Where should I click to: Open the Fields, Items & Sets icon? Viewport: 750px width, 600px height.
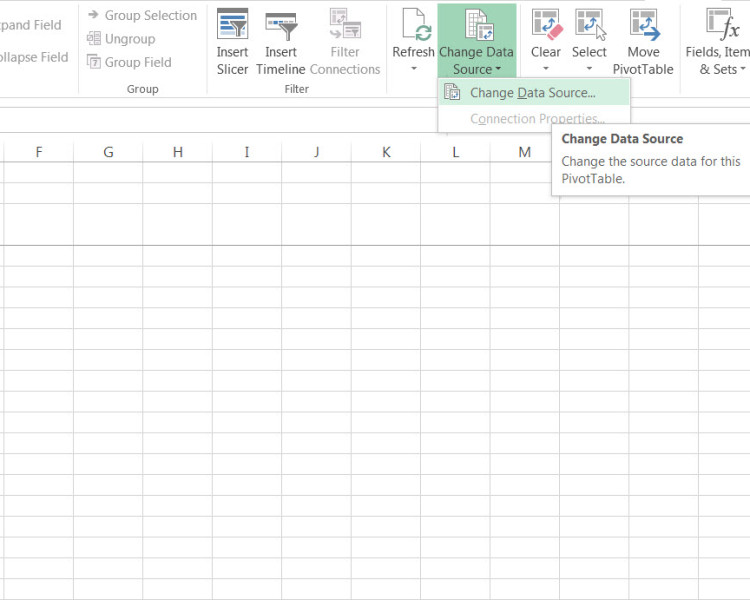coord(720,25)
